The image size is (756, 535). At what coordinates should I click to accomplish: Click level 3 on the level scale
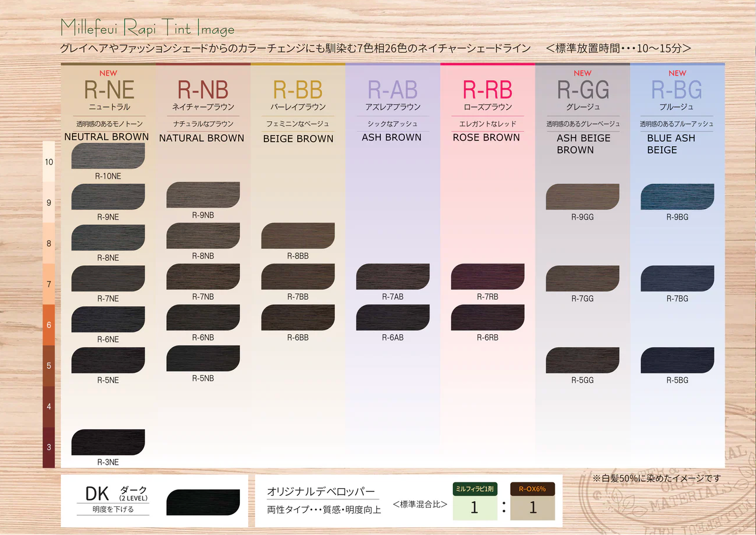coord(49,447)
